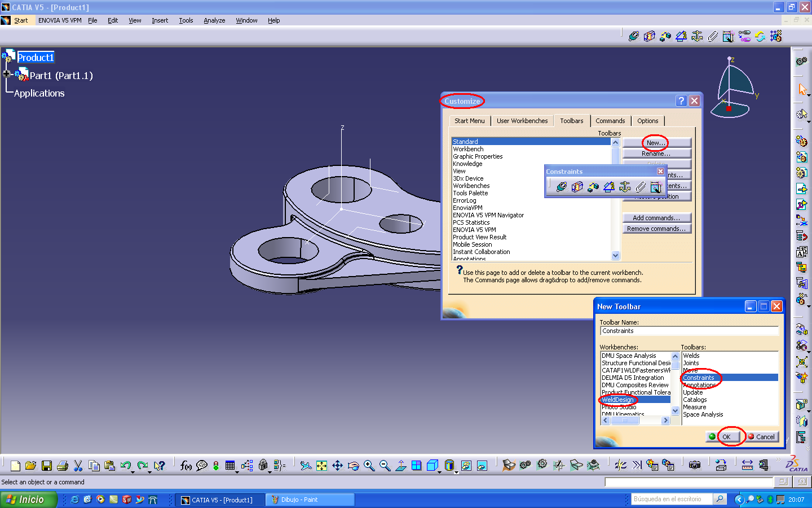Click the Update yellow-arrows icon in top toolbar
Viewport: 812px width, 508px height.
coord(760,36)
